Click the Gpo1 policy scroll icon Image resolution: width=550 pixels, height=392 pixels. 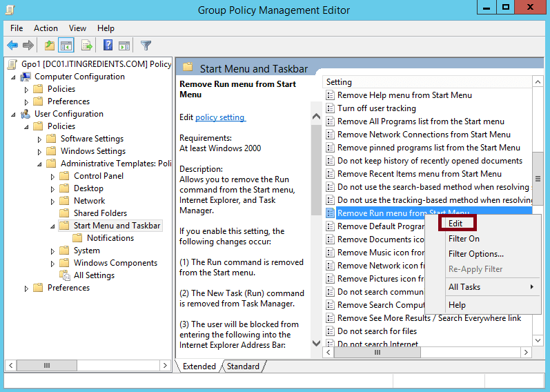pos(12,64)
